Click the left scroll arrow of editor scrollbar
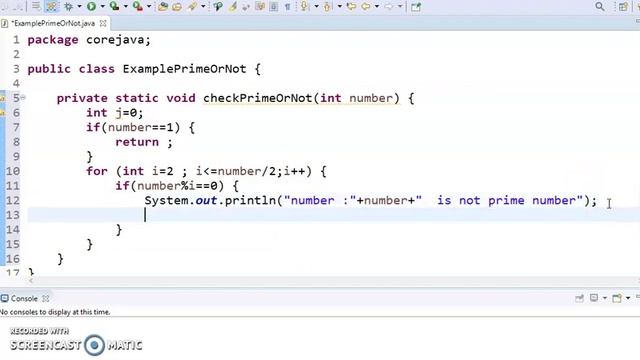This screenshot has width=640, height=360. (x=31, y=281)
